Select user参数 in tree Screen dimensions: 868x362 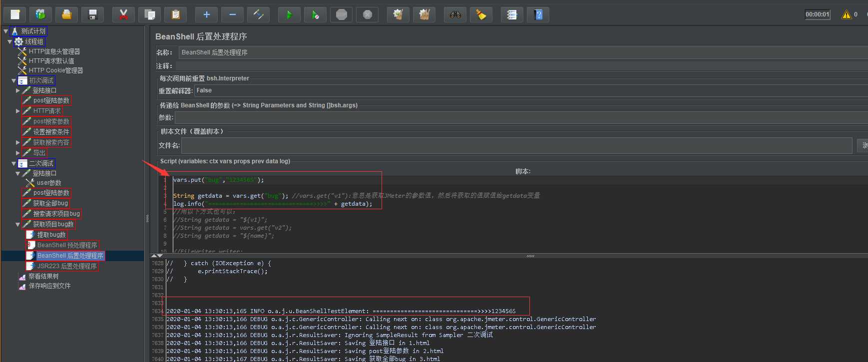coord(48,183)
